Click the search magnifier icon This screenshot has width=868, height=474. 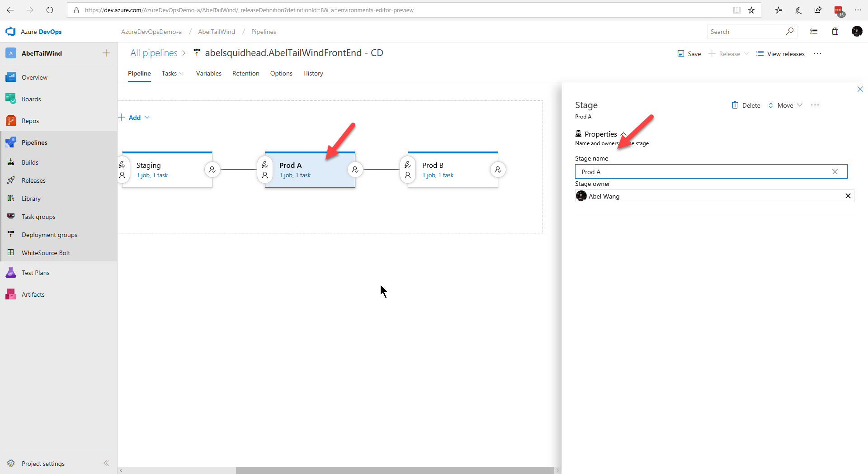click(x=790, y=31)
